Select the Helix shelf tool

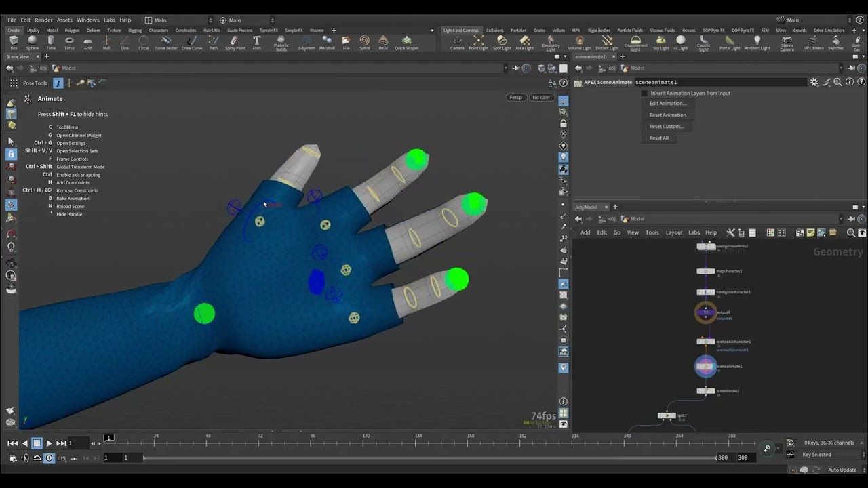pos(383,43)
